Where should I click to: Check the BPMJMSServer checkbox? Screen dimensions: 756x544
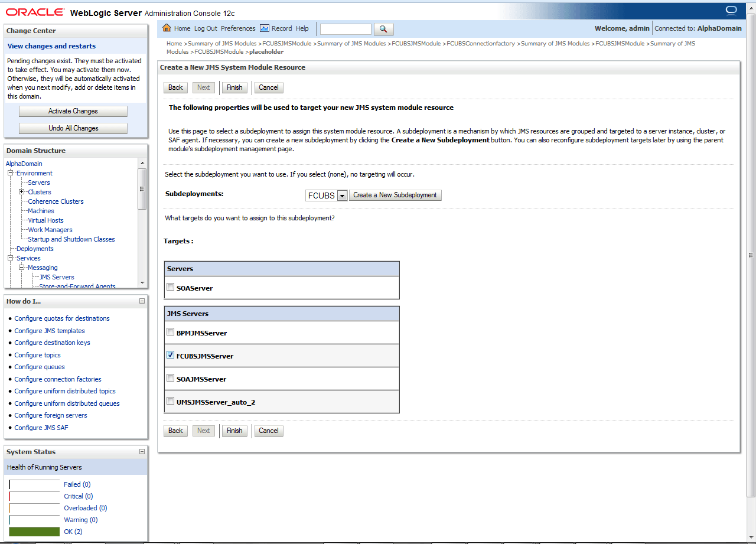(x=171, y=333)
